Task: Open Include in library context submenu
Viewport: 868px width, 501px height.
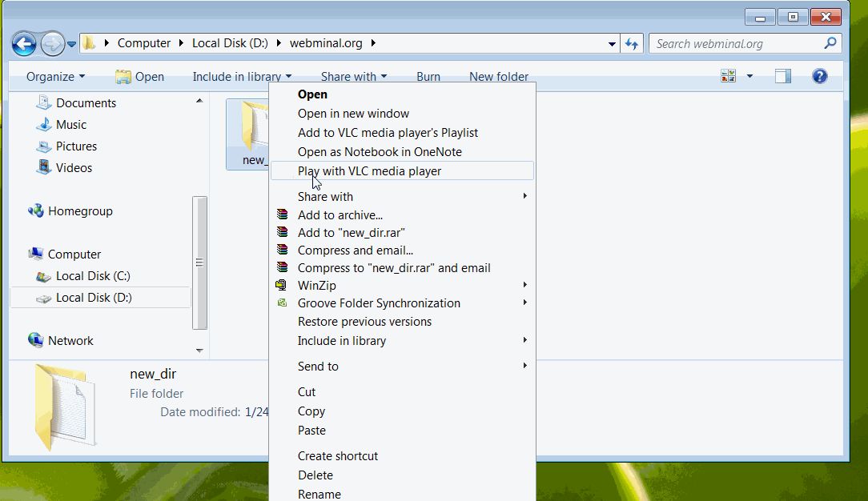Action: pos(403,341)
